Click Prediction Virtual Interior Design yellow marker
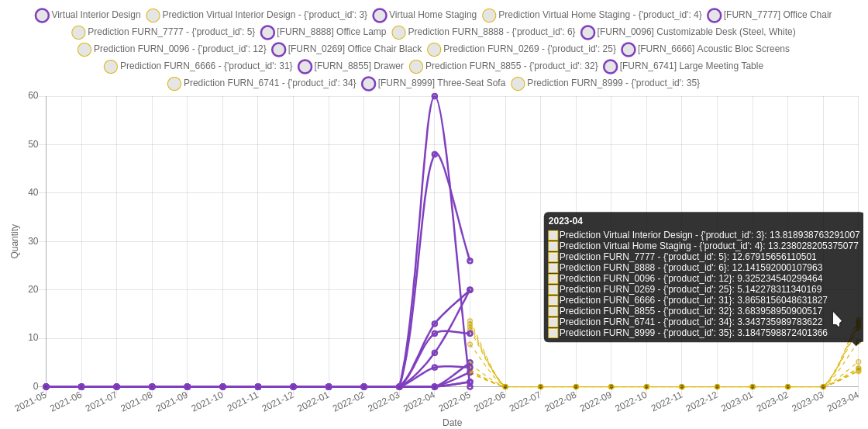The width and height of the screenshot is (868, 429). click(x=153, y=16)
